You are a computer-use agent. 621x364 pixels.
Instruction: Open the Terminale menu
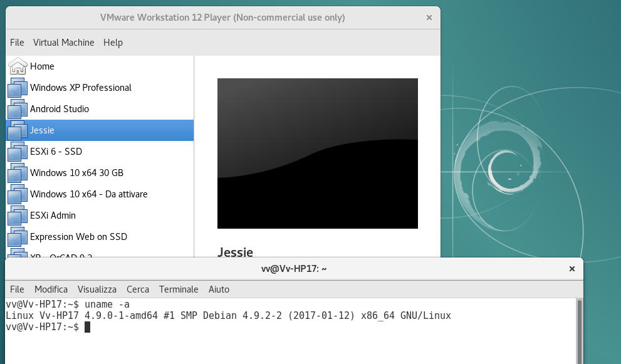point(179,289)
